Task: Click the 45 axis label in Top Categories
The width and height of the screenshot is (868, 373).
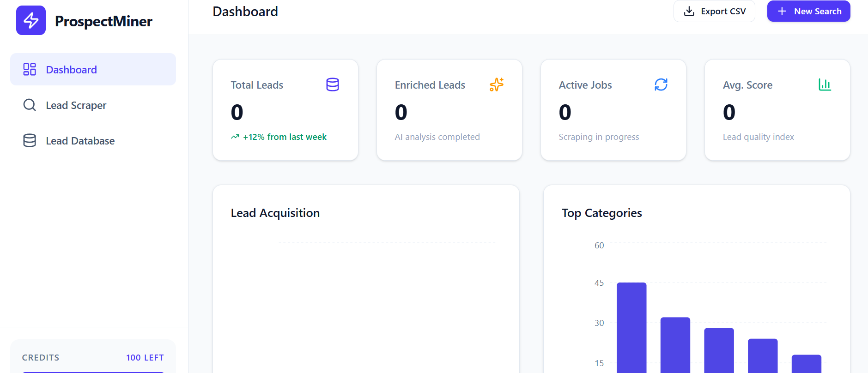Action: pyautogui.click(x=599, y=283)
